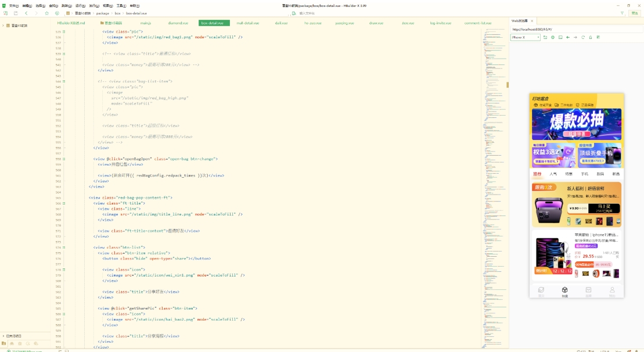
Task: Switch to the diamond.vue editor tab
Action: (178, 23)
